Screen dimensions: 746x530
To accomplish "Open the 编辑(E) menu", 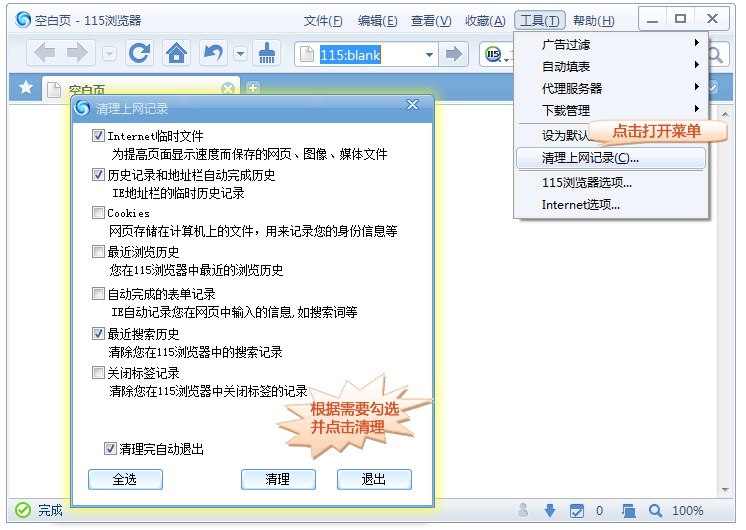I will coord(377,20).
